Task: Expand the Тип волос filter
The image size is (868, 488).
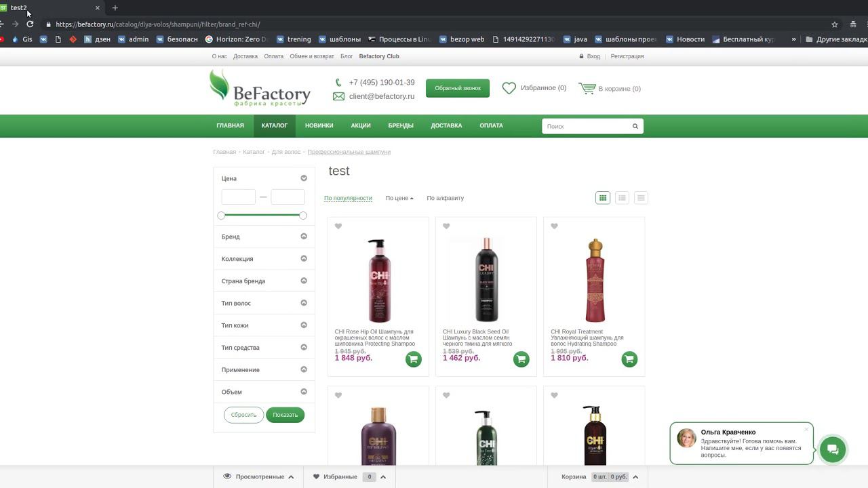Action: [304, 303]
